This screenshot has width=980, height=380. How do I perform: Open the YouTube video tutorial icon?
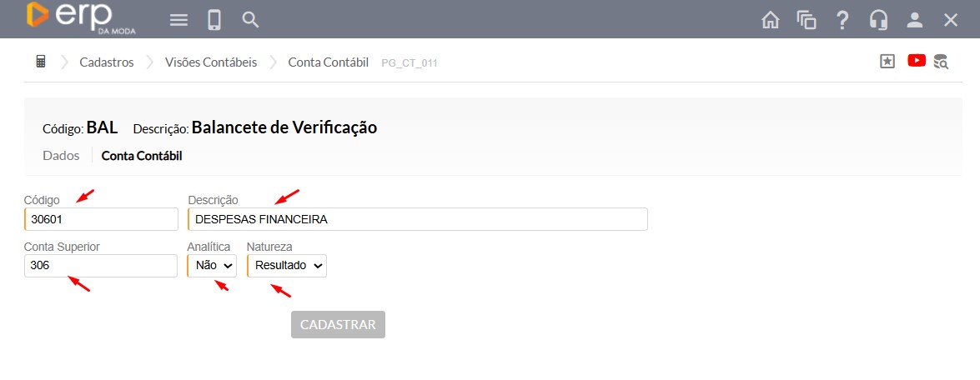click(917, 60)
